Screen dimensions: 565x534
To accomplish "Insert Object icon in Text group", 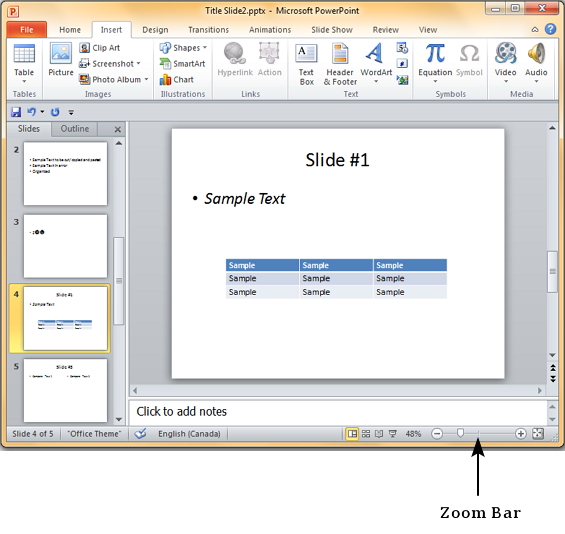I will coord(402,80).
